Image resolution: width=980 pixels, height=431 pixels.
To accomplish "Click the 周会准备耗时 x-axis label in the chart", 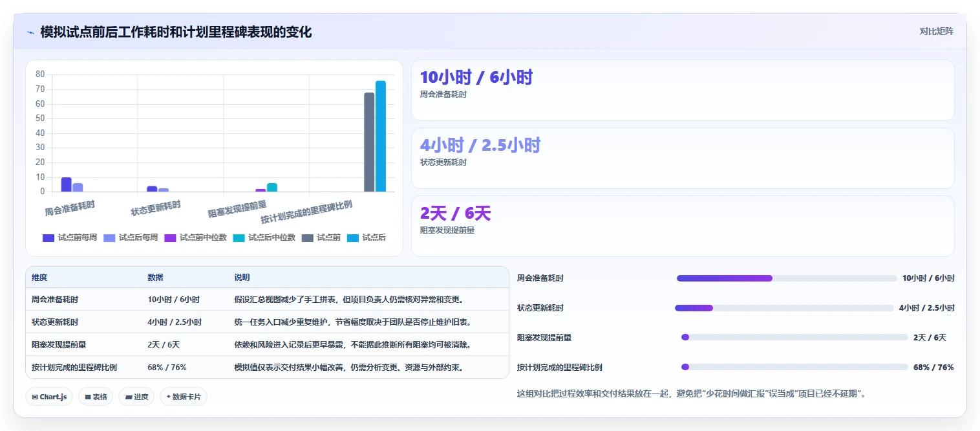I will (x=70, y=208).
